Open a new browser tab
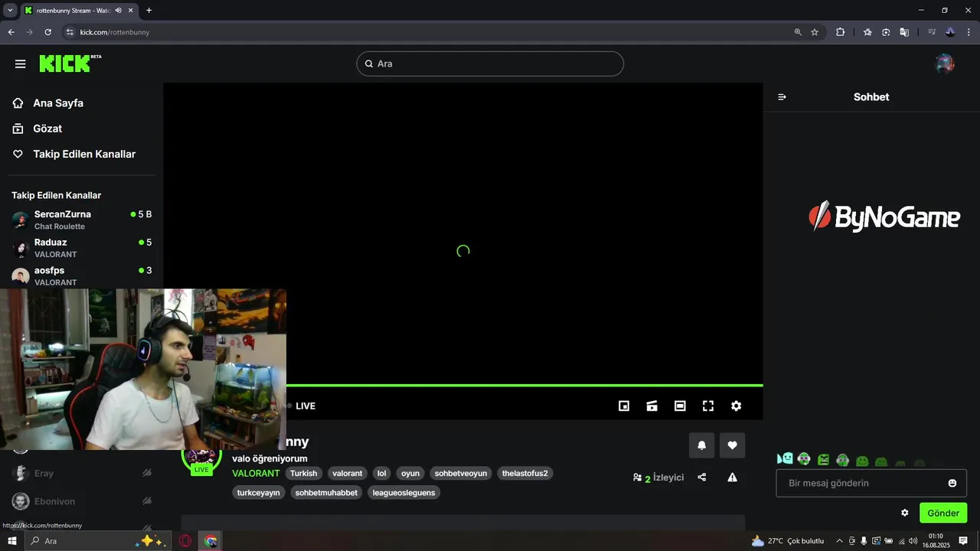The width and height of the screenshot is (980, 551). (149, 11)
